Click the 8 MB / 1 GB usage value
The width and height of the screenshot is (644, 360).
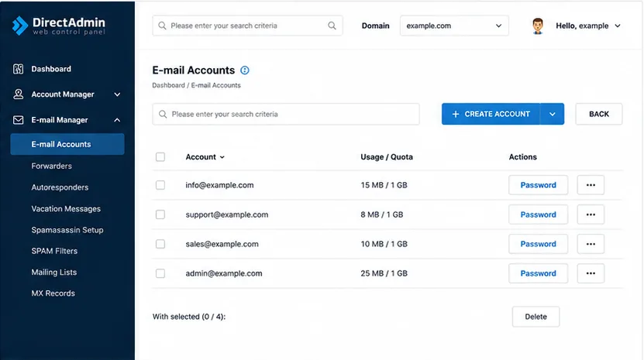pyautogui.click(x=382, y=214)
